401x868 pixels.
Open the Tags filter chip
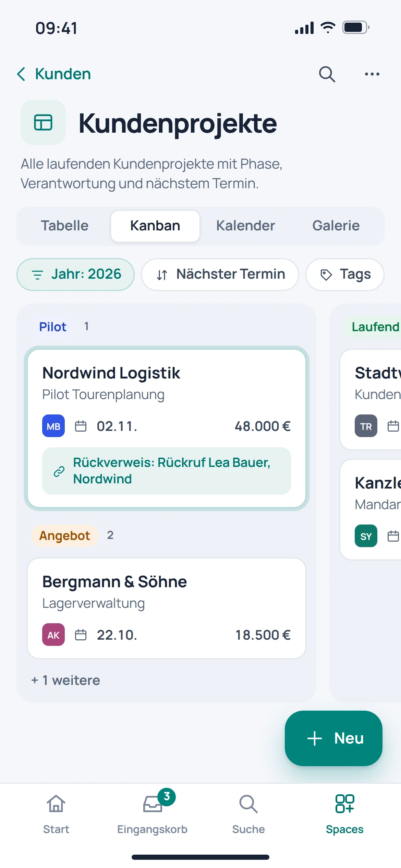tap(345, 275)
